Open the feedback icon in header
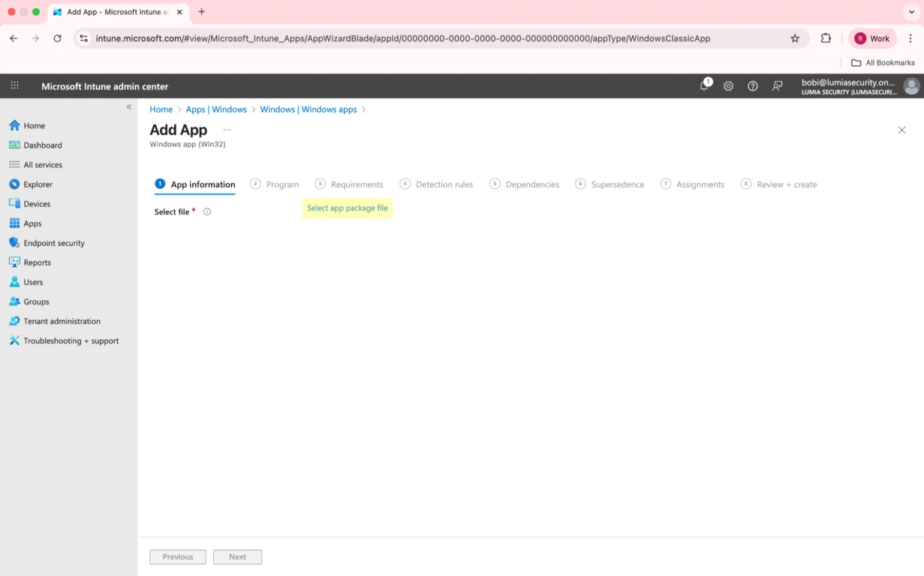Screen dimensions: 924x576 778,86
